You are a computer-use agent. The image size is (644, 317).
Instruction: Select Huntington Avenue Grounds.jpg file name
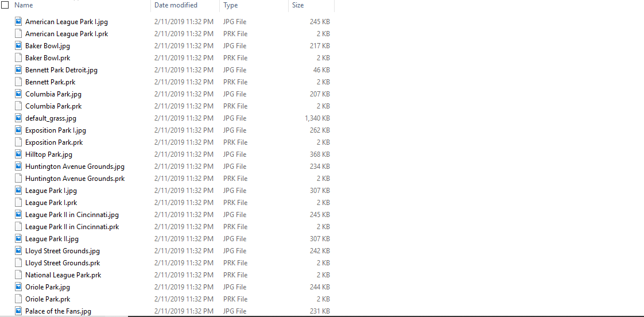[x=75, y=167]
